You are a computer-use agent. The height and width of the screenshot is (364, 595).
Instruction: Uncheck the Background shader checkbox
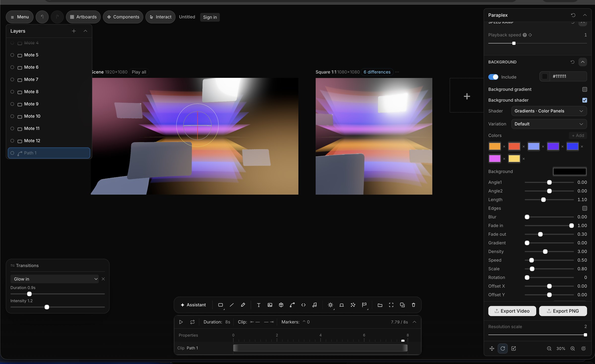tap(585, 100)
